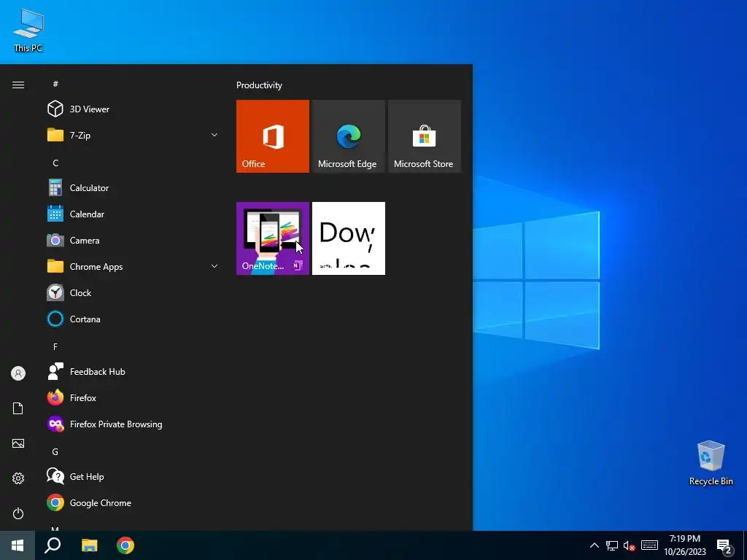Viewport: 747px width, 560px height.
Task: Open the Chrome Apps folder entry
Action: (x=133, y=266)
